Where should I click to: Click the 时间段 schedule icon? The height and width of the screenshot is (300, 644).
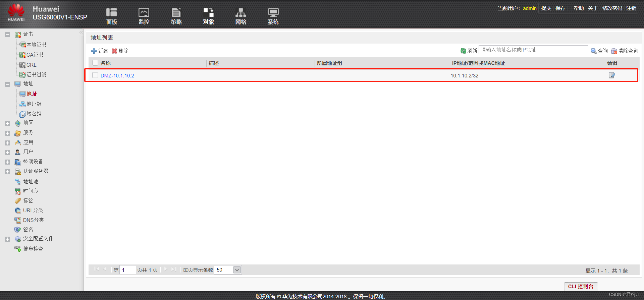point(18,191)
